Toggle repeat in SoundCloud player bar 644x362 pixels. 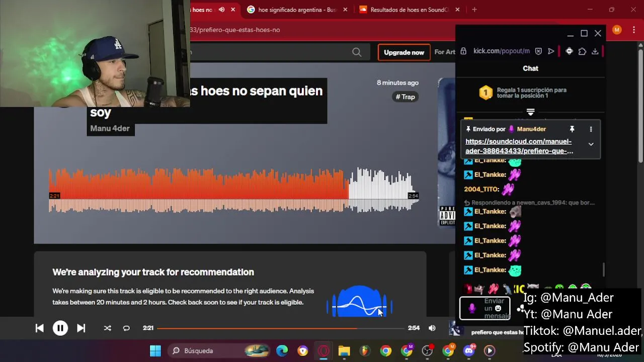tap(126, 328)
